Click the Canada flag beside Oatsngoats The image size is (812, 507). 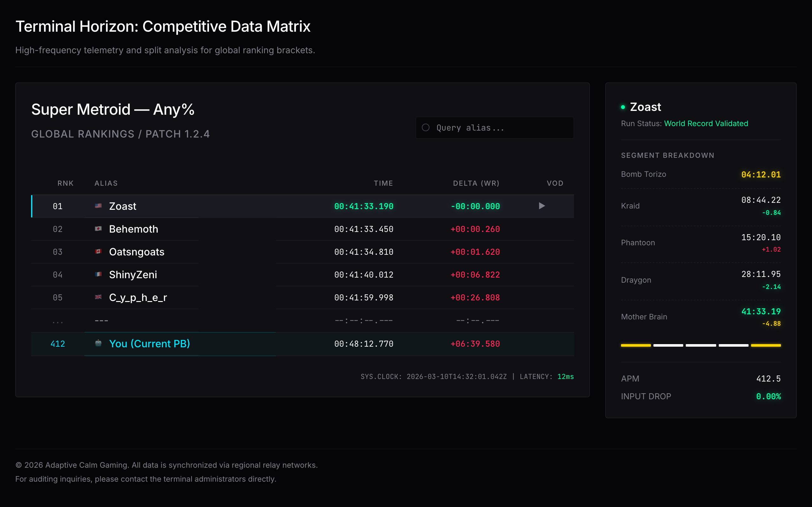click(98, 252)
